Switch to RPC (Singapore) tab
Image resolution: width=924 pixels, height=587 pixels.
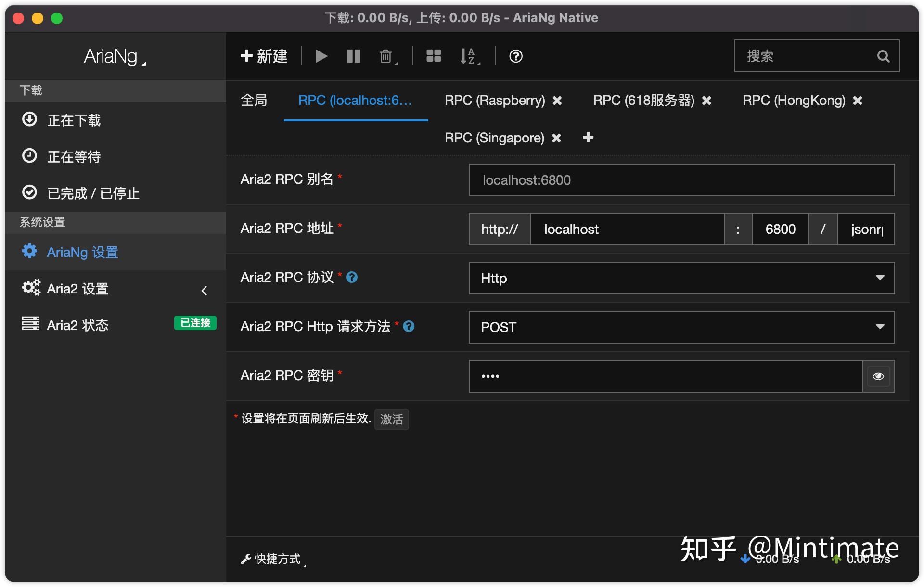pos(494,138)
